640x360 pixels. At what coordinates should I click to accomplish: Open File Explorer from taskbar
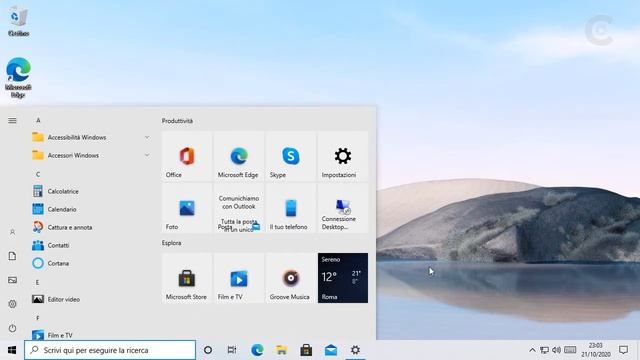pyautogui.click(x=282, y=350)
